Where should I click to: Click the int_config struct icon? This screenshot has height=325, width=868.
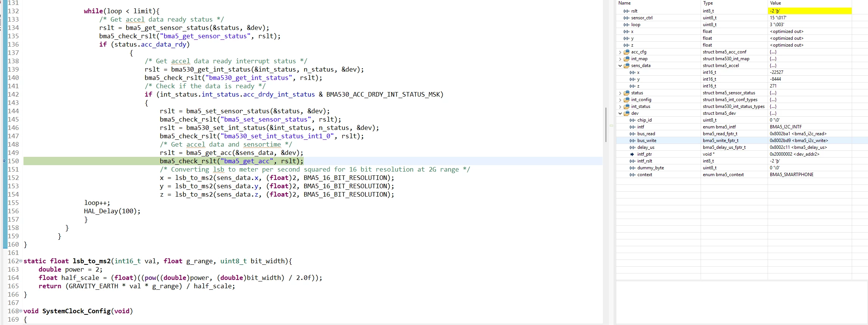(x=627, y=100)
